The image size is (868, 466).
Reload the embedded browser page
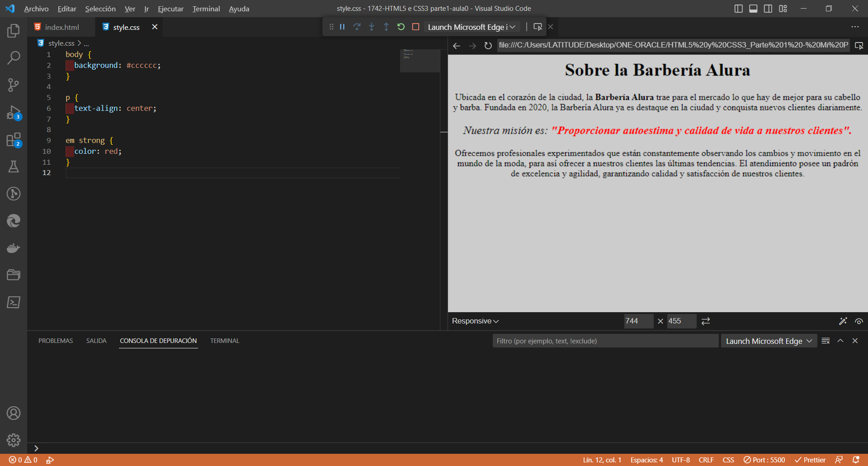click(x=488, y=46)
